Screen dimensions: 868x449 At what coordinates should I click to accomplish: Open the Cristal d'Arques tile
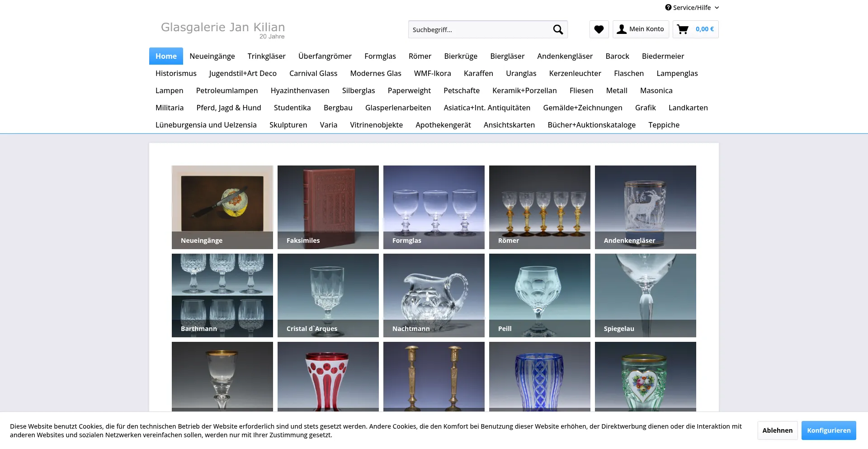tap(328, 295)
